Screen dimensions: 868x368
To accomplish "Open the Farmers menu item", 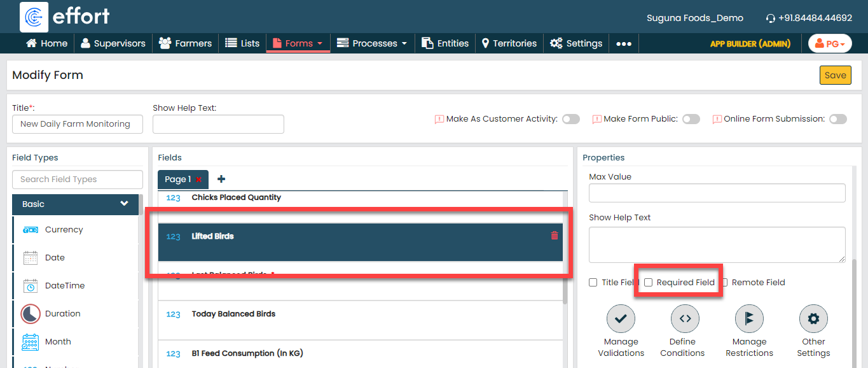I will 185,43.
